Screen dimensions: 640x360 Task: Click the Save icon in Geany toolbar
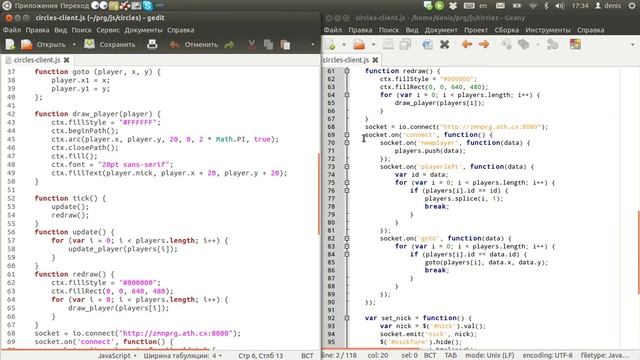tap(388, 44)
